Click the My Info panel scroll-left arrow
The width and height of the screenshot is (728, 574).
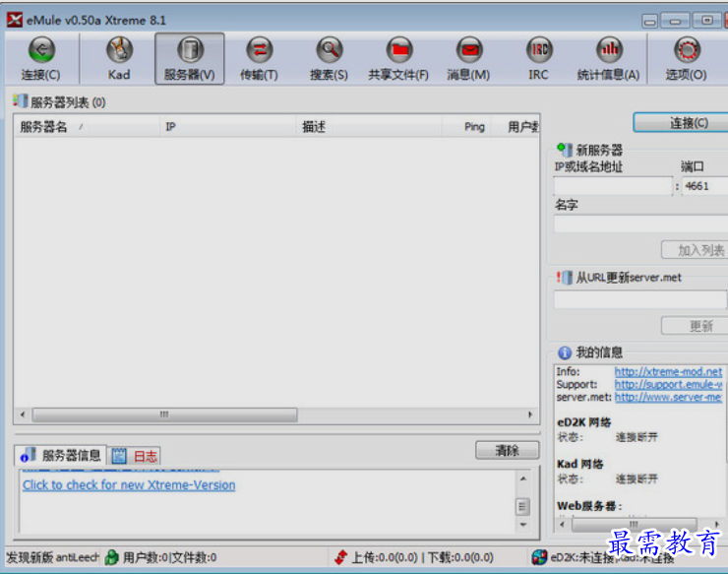pyautogui.click(x=563, y=525)
